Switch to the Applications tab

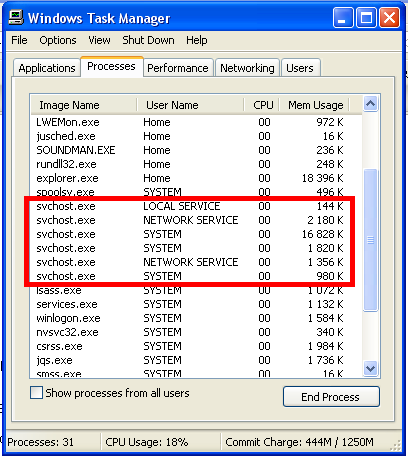tap(47, 68)
